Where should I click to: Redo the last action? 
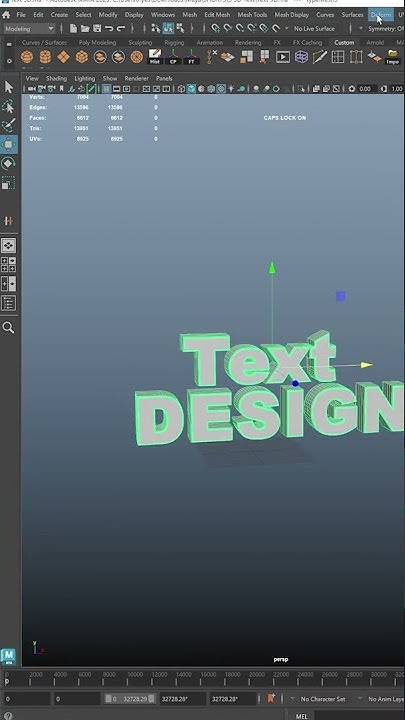pos(121,28)
